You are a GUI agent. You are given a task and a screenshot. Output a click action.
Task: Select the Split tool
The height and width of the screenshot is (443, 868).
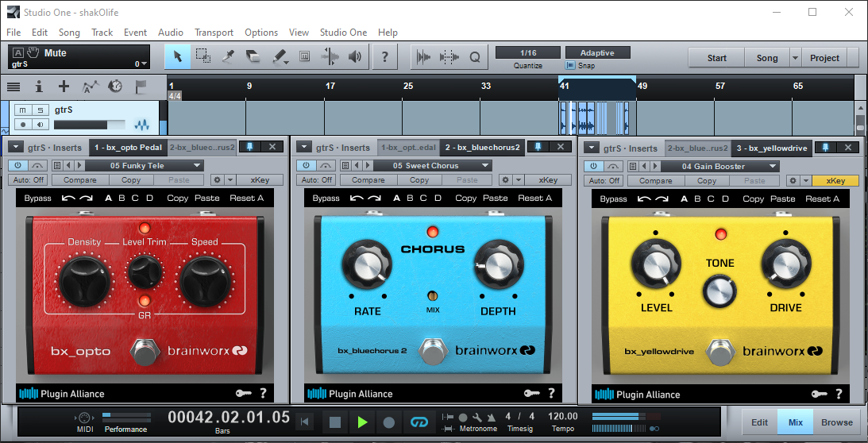coord(227,56)
